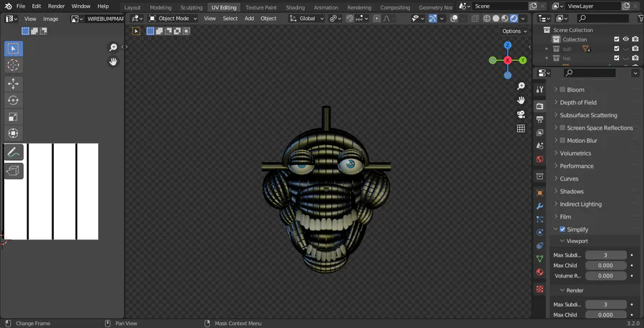This screenshot has height=328, width=644.
Task: Switch perspective/orthographic grid icon
Action: (521, 129)
